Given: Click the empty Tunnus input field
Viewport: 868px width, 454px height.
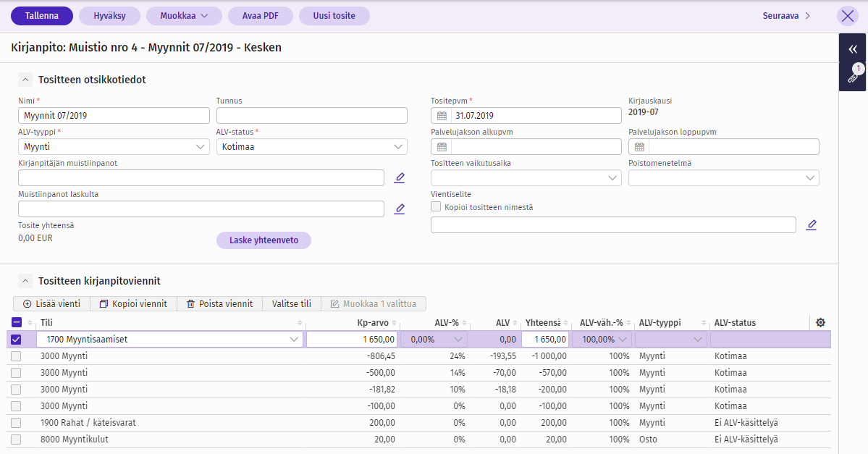Looking at the screenshot, I should click(x=312, y=116).
